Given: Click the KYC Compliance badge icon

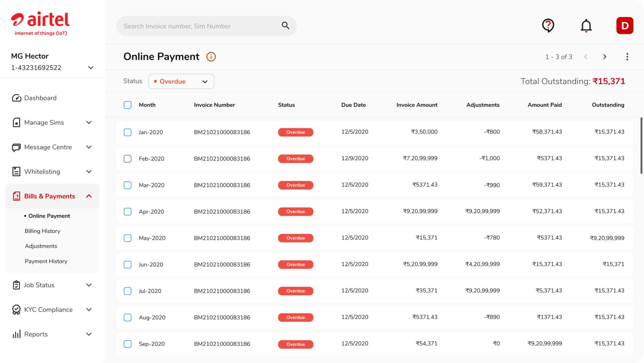Looking at the screenshot, I should pos(16,310).
